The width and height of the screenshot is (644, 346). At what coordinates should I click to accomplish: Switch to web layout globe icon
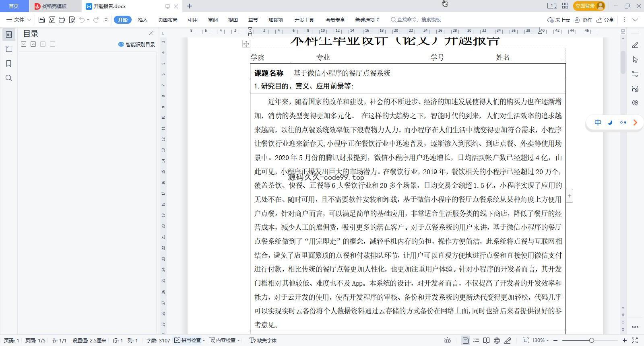click(x=497, y=340)
